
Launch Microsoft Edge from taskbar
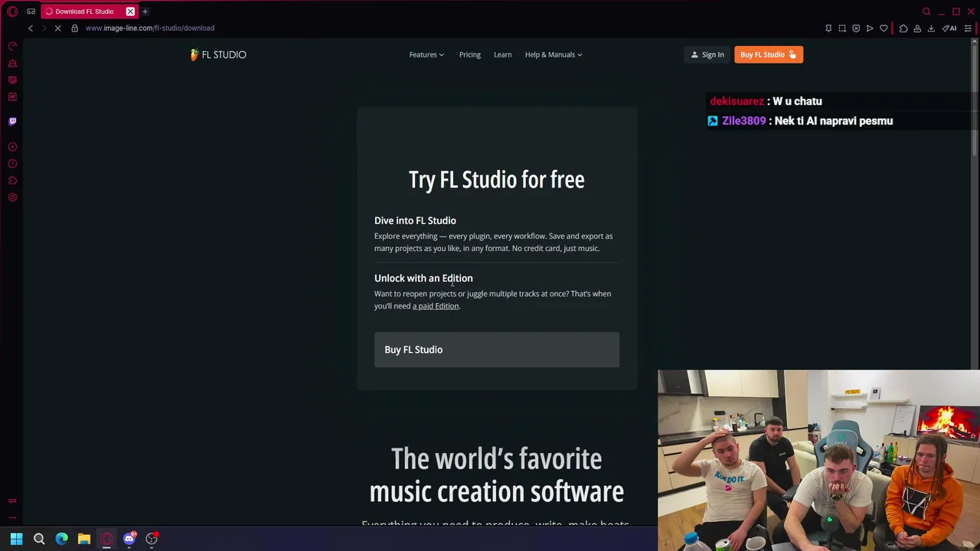[61, 539]
